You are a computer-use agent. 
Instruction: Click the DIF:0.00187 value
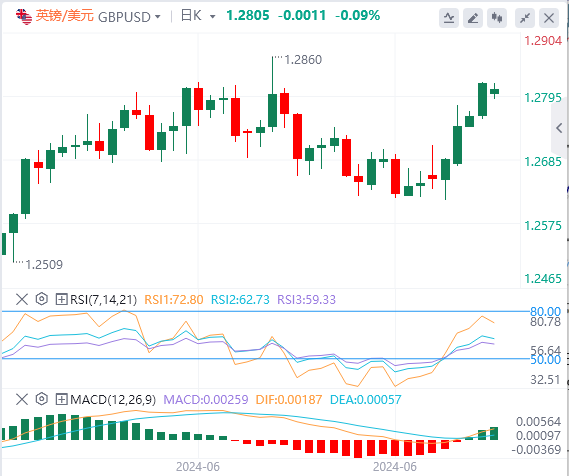[x=289, y=399]
